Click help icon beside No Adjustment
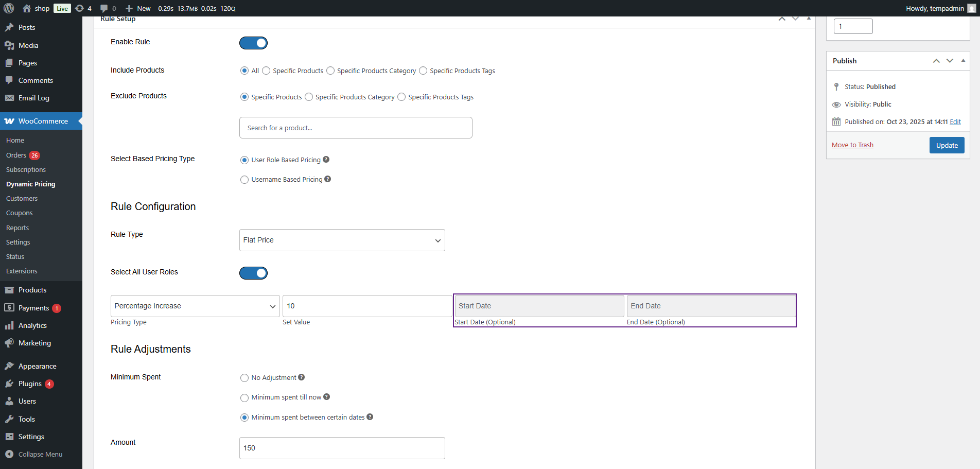980x469 pixels. [x=302, y=377]
